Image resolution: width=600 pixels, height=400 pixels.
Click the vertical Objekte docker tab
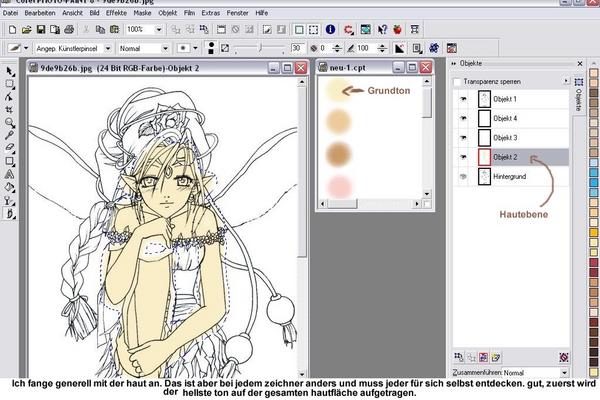578,95
